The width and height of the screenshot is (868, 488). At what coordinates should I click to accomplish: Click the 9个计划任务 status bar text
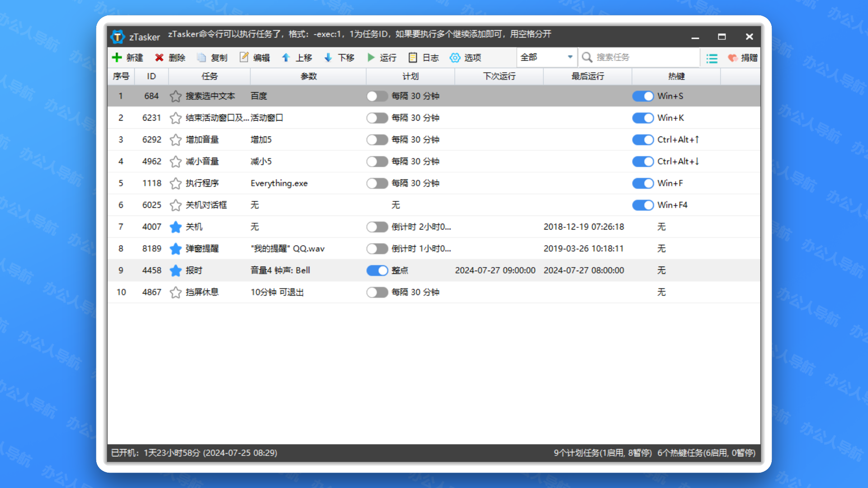click(x=603, y=453)
